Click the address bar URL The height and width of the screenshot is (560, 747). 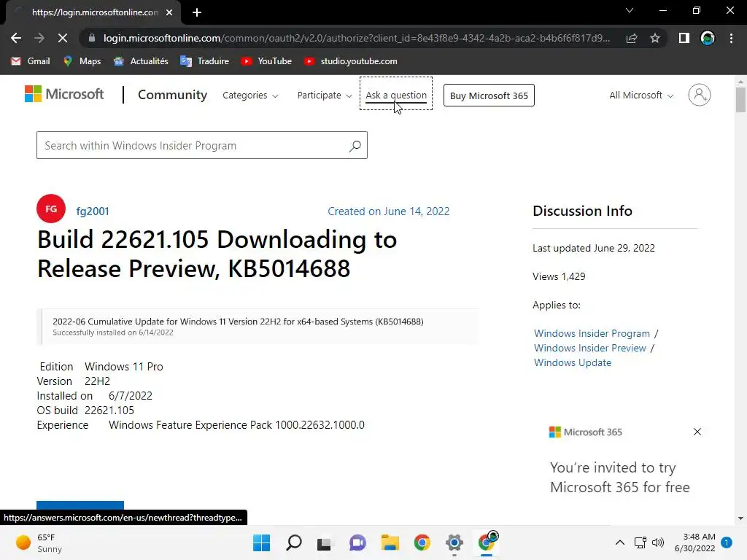click(356, 38)
